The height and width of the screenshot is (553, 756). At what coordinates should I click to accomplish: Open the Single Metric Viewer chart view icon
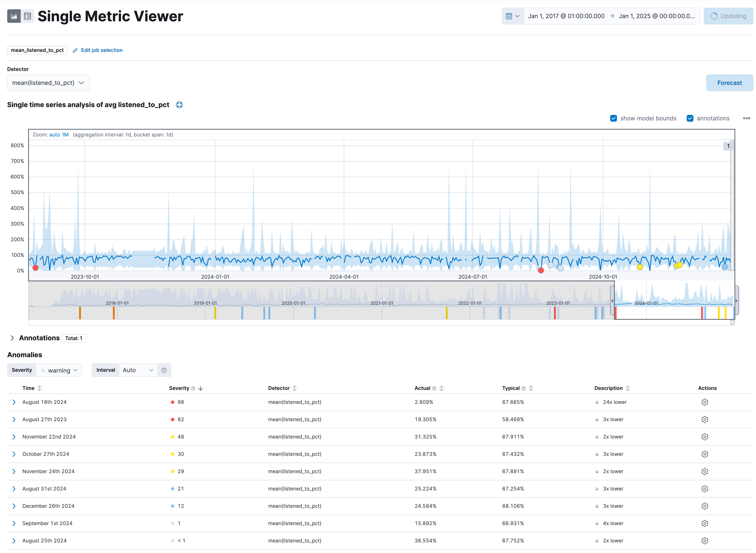[x=14, y=16]
